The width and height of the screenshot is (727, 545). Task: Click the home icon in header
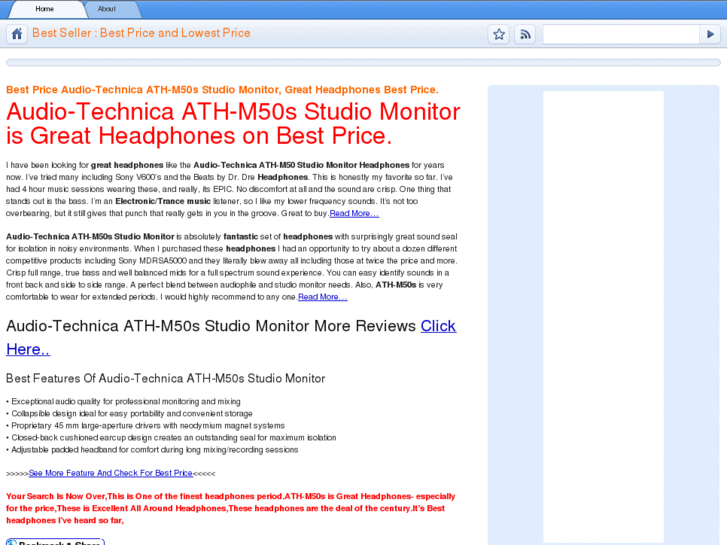click(17, 34)
